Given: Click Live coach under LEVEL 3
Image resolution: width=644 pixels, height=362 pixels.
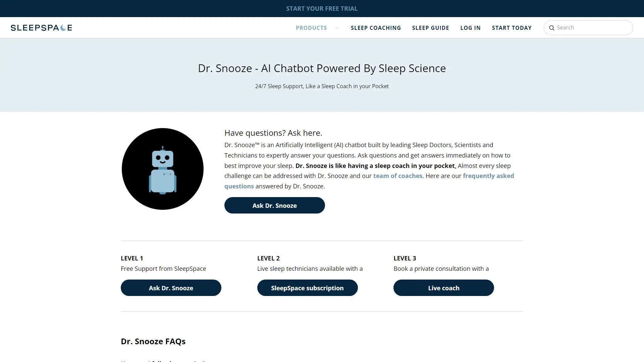Looking at the screenshot, I should 443,288.
